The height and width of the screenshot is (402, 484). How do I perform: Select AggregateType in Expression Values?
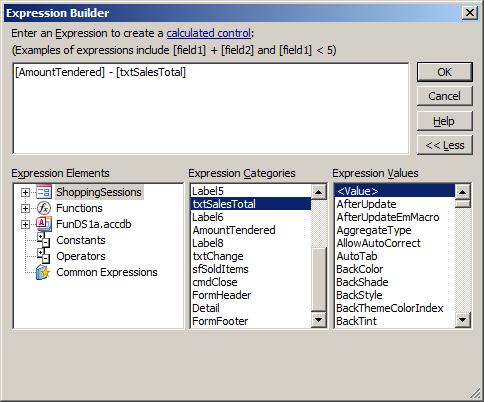click(x=395, y=230)
